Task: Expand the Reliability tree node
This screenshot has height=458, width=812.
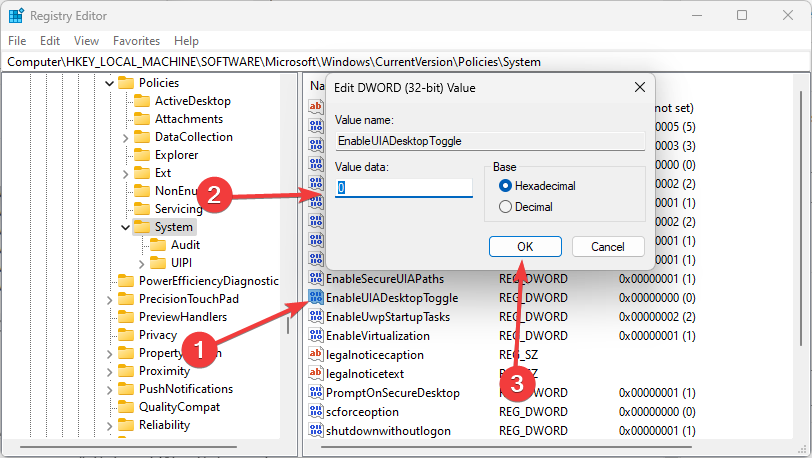Action: point(109,426)
